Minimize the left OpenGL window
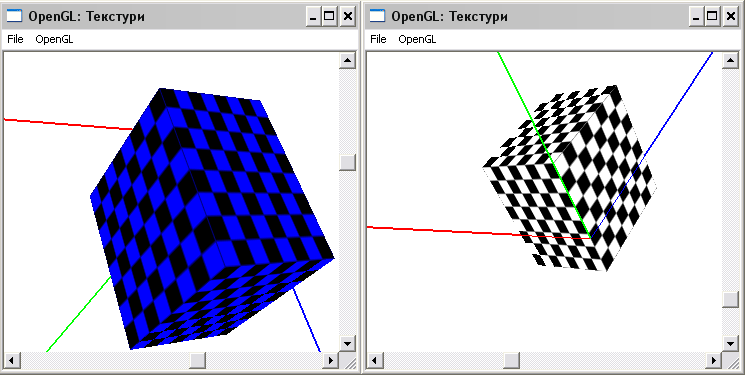This screenshot has height=375, width=745. 313,17
